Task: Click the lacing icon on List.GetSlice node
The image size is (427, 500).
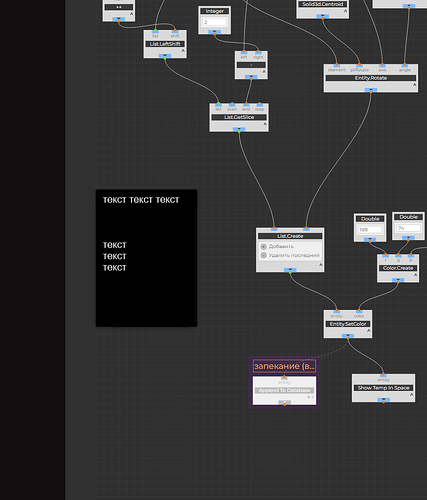Action: (265, 124)
